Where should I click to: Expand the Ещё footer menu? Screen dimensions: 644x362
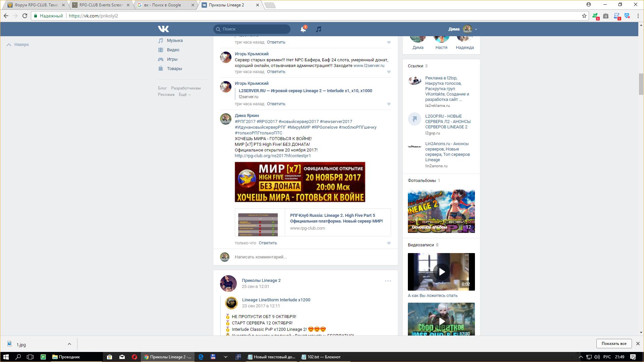[x=184, y=95]
